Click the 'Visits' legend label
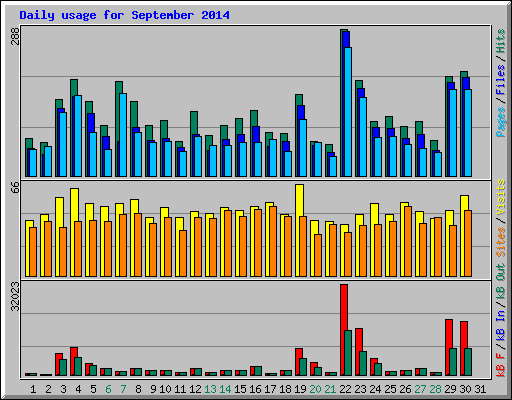 pyautogui.click(x=501, y=197)
